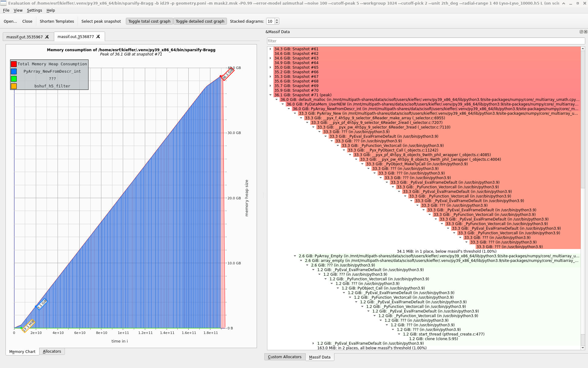The image size is (588, 368).
Task: Float the Massif Data dock panel
Action: pos(581,32)
